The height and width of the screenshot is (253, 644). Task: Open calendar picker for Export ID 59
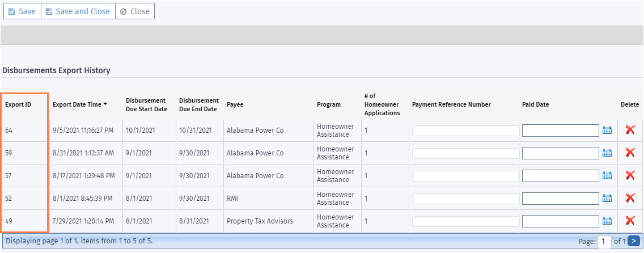[x=607, y=153]
